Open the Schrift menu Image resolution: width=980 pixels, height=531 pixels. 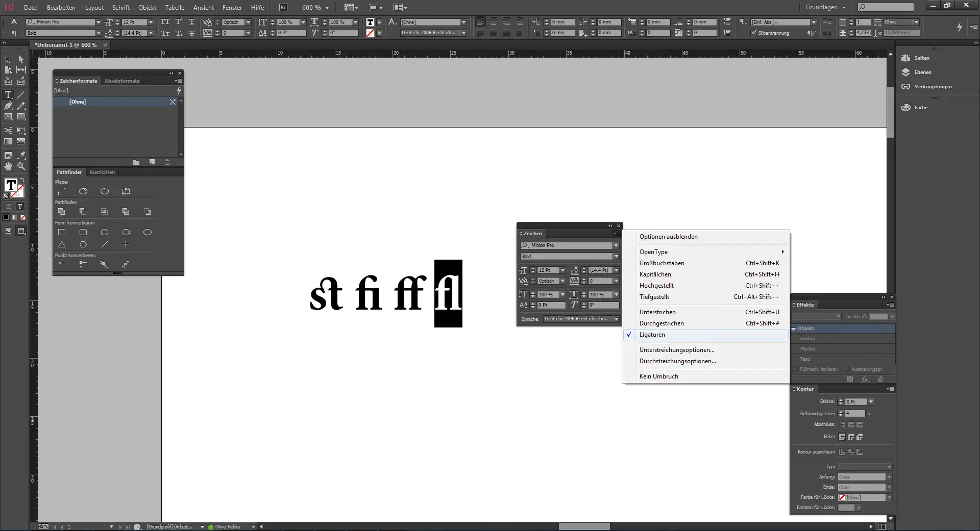(x=120, y=8)
